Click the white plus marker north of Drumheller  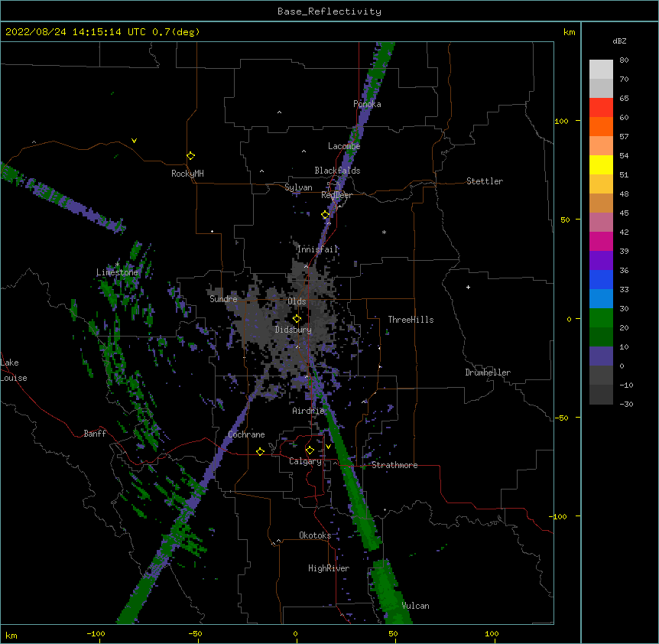click(x=468, y=287)
